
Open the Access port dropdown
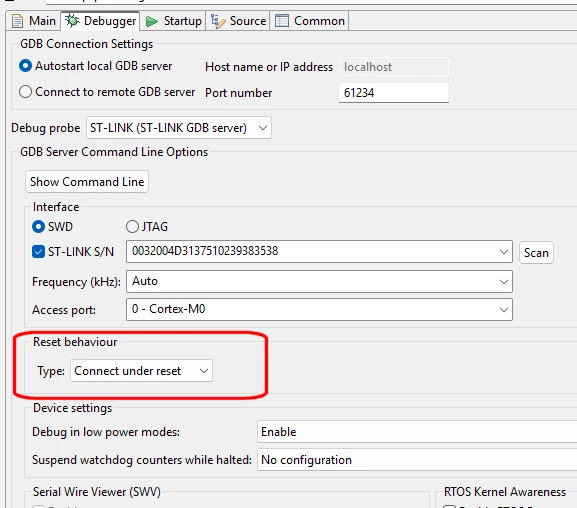click(319, 309)
